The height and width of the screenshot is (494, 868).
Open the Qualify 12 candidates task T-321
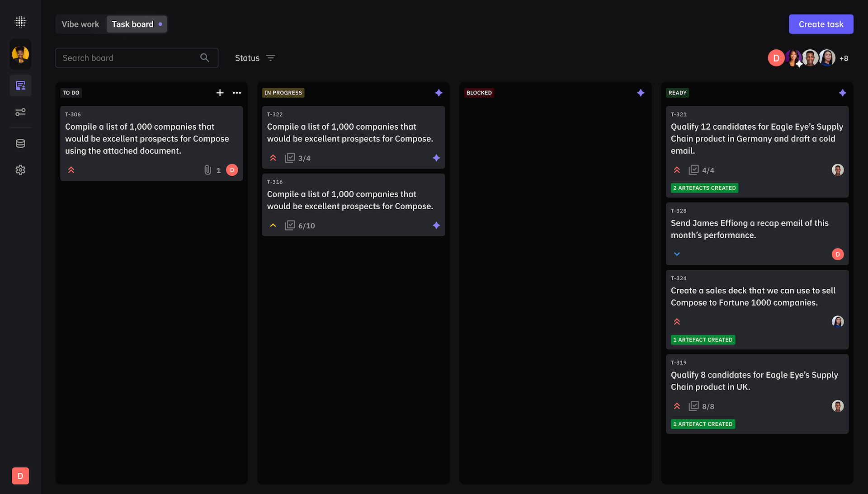(x=757, y=152)
